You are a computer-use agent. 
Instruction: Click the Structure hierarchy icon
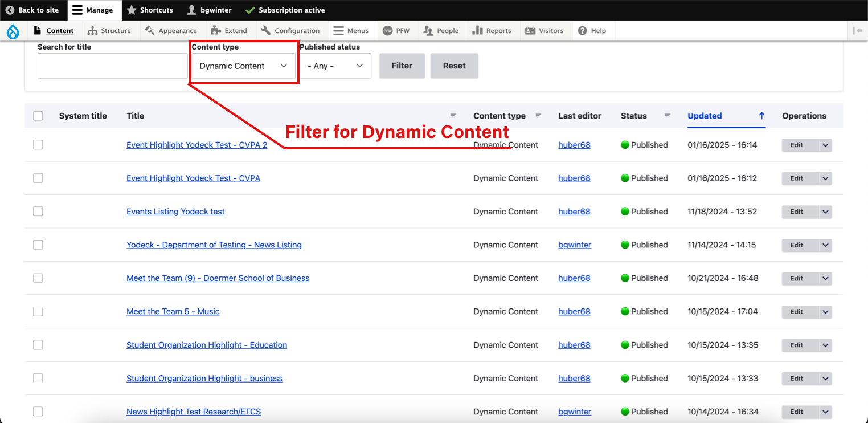pyautogui.click(x=92, y=30)
